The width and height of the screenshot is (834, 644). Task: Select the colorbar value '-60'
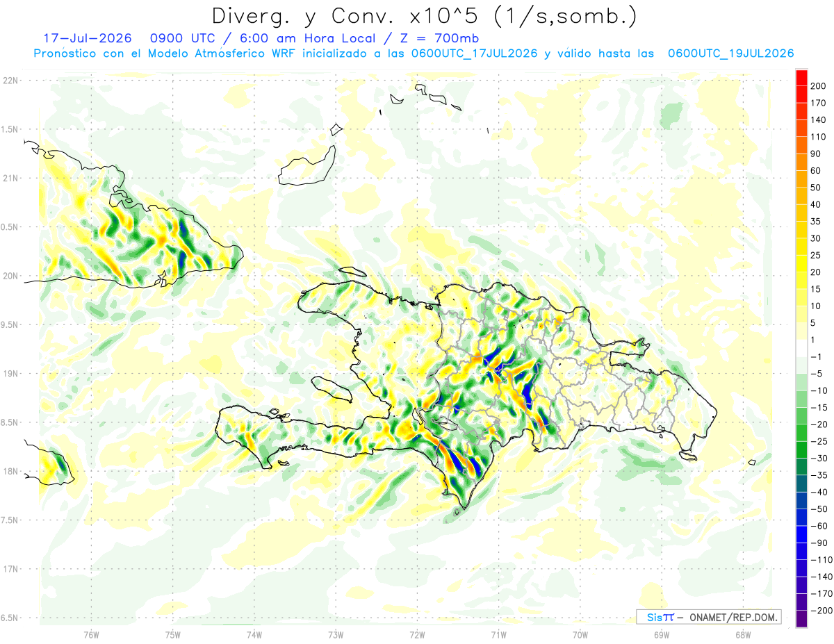click(x=819, y=526)
